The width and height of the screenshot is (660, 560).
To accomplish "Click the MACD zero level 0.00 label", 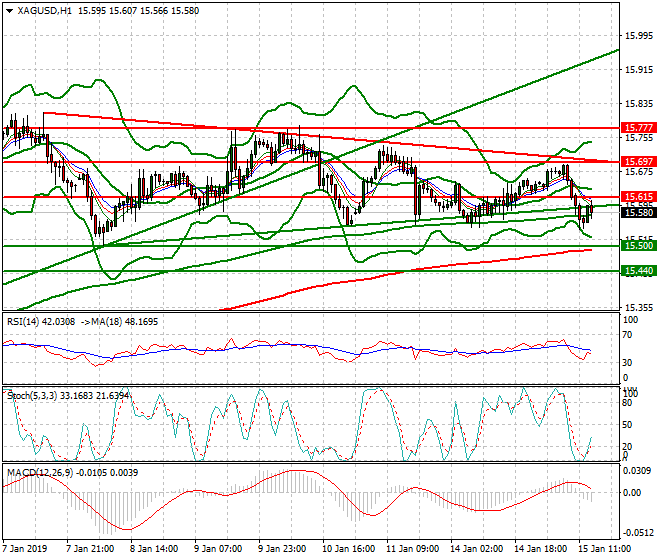I will pyautogui.click(x=632, y=493).
